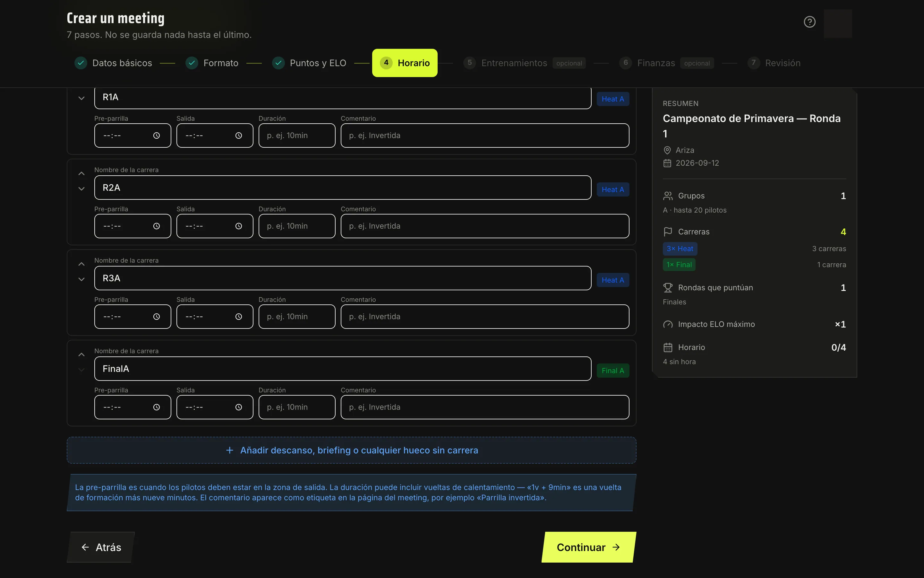Viewport: 924px width, 578px height.
Task: Click the plus icon in Añadir descanso row
Action: click(x=229, y=450)
